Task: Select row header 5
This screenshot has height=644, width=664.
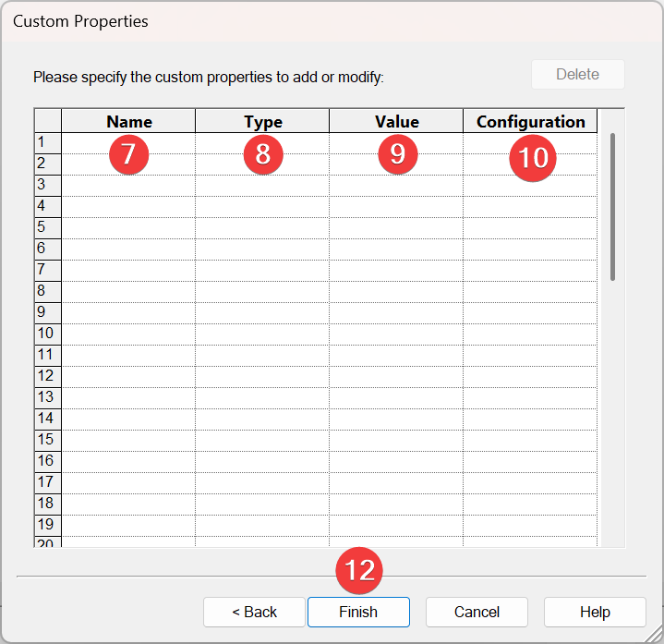Action: [48, 228]
